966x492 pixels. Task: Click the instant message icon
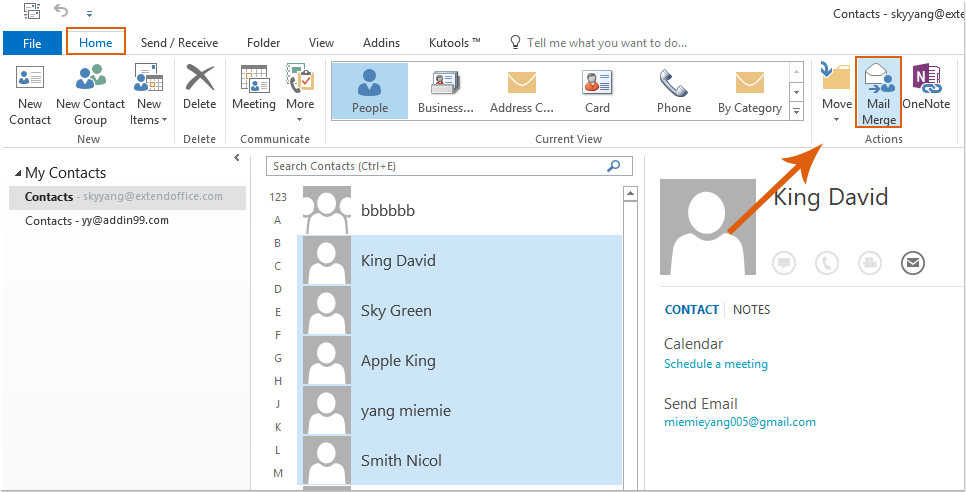tap(784, 264)
